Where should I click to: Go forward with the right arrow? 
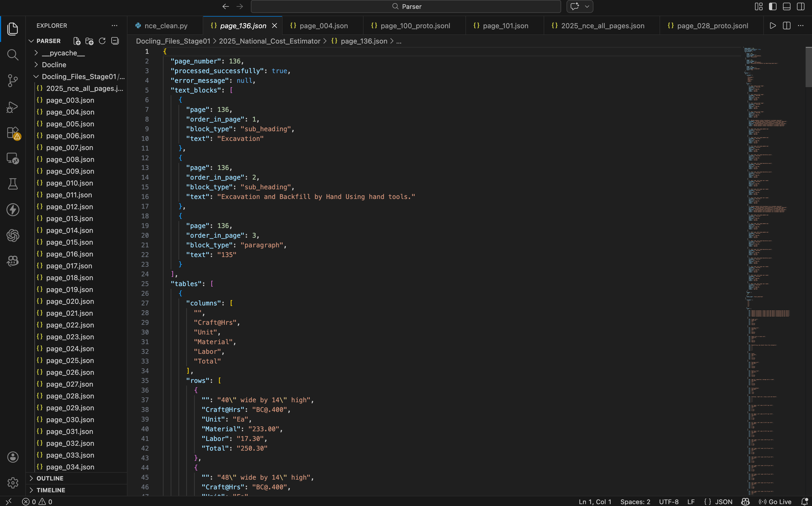pos(240,6)
